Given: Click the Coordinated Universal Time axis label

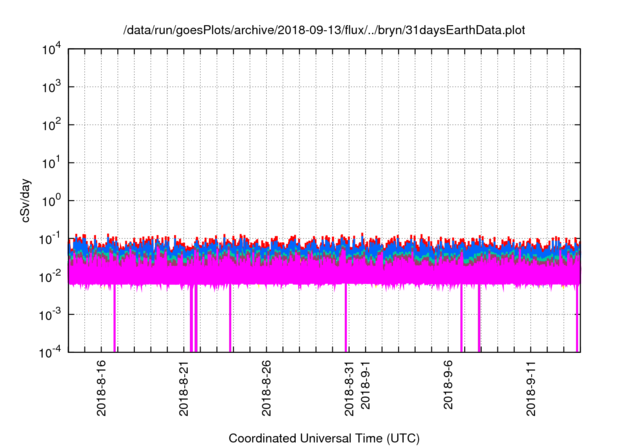Looking at the screenshot, I should [324, 439].
